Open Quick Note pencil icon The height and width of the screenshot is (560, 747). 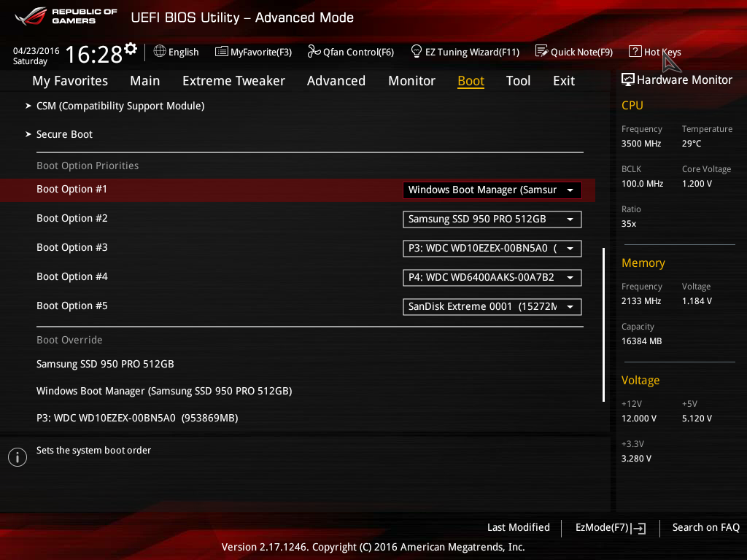(541, 51)
